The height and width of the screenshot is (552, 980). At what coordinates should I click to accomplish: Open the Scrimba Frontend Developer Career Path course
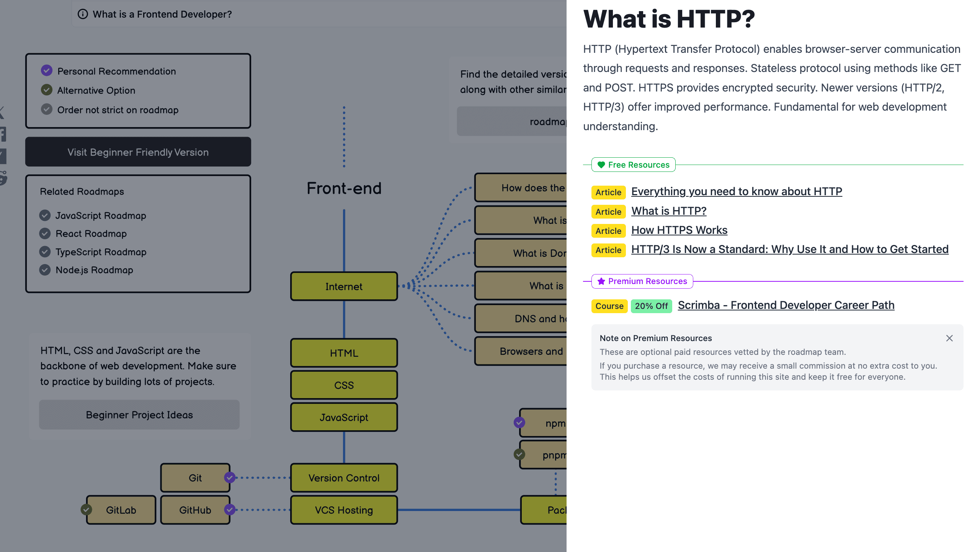(786, 305)
